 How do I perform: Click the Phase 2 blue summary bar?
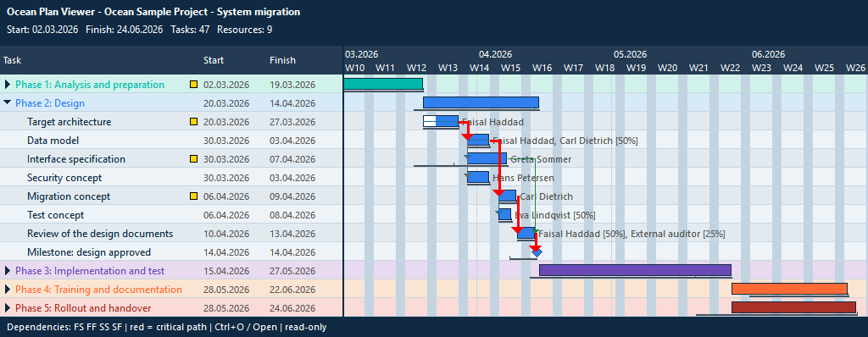[481, 102]
